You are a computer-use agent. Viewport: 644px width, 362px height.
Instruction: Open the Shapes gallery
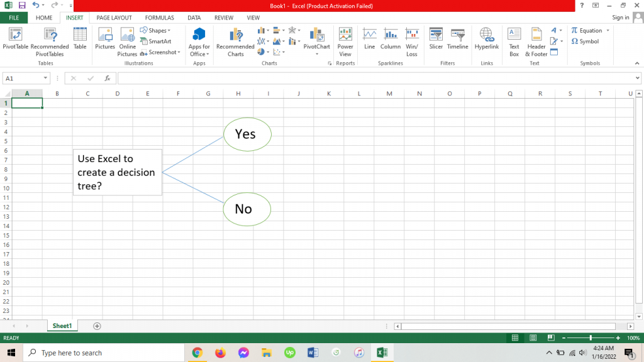158,30
